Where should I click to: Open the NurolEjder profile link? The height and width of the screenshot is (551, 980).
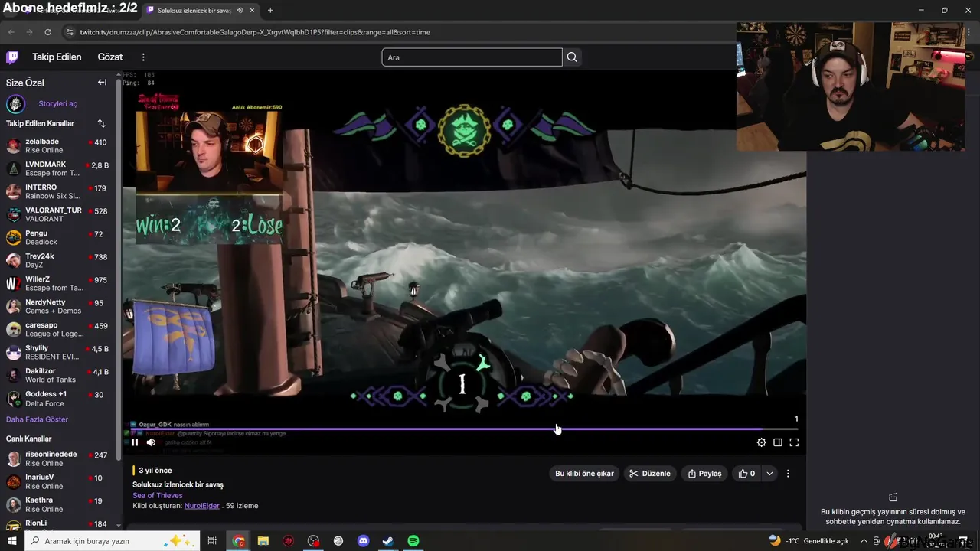pos(202,506)
